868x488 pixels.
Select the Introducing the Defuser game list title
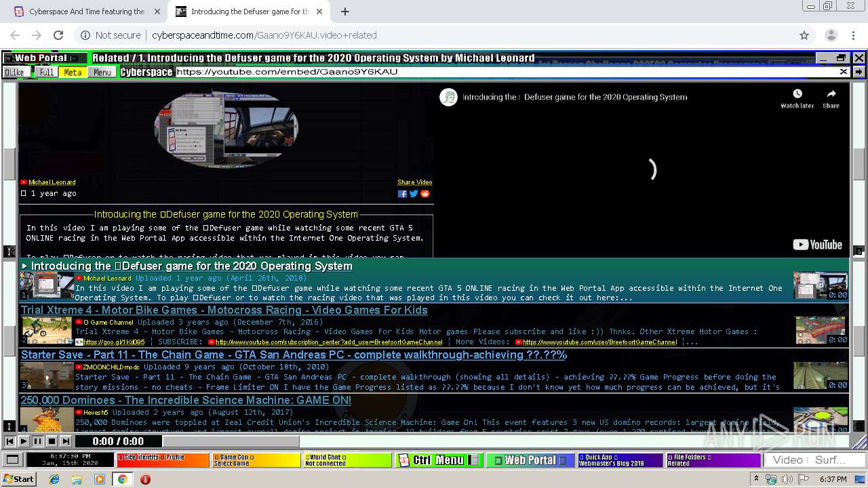191,266
